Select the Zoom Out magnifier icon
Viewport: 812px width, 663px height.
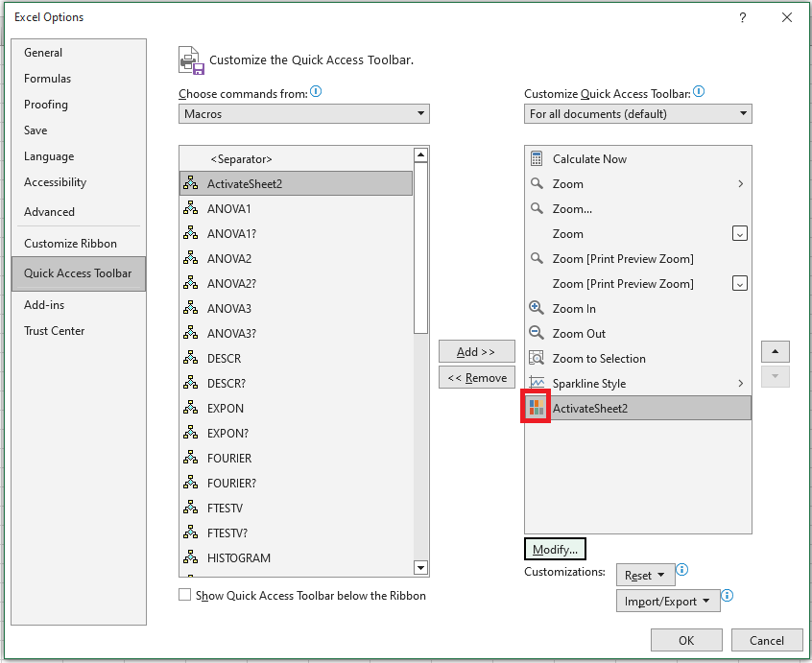[x=536, y=333]
